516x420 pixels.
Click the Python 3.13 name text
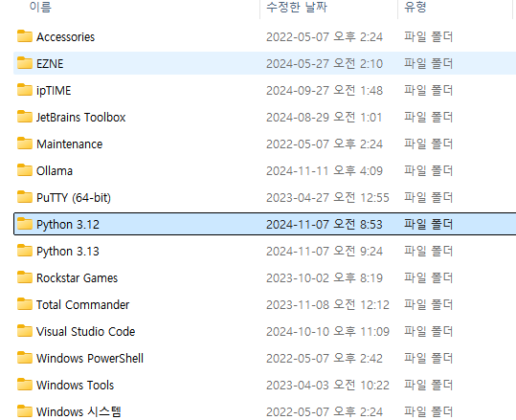pos(68,252)
